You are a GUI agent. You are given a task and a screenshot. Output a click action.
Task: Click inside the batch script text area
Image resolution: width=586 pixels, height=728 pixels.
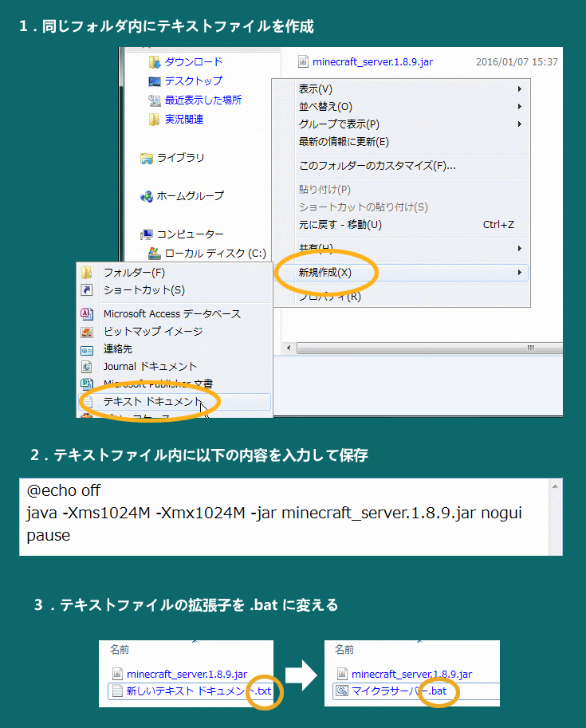coord(284,517)
